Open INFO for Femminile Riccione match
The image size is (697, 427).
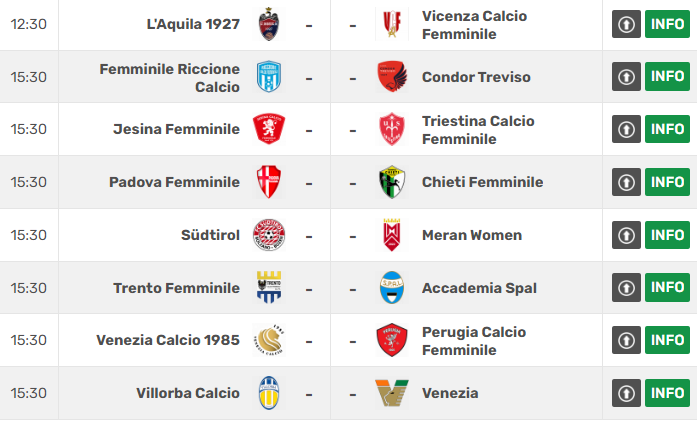pos(667,76)
